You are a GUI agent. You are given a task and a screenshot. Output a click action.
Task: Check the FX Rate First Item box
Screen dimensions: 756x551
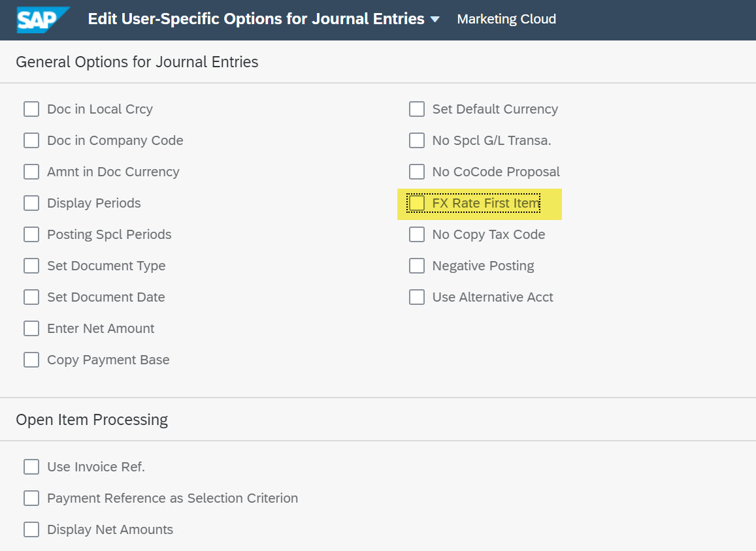pos(417,203)
